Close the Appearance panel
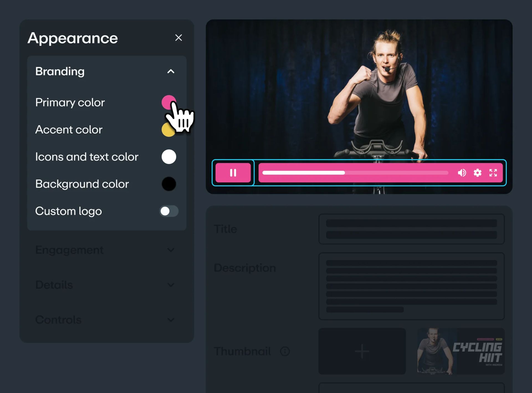Viewport: 532px width, 393px height. [178, 38]
